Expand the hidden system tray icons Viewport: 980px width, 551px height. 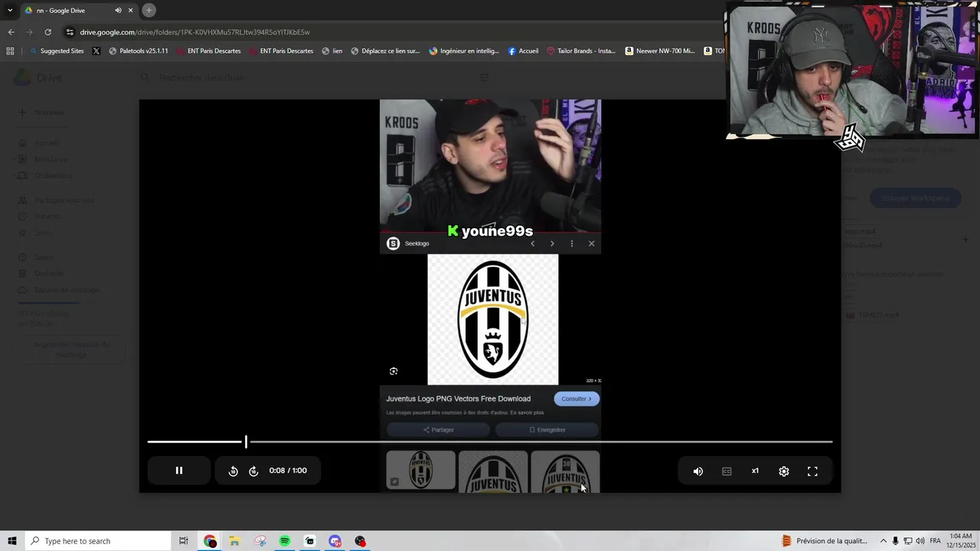click(883, 541)
